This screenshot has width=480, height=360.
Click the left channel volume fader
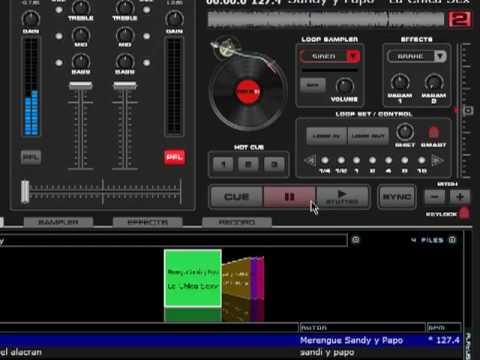click(81, 86)
